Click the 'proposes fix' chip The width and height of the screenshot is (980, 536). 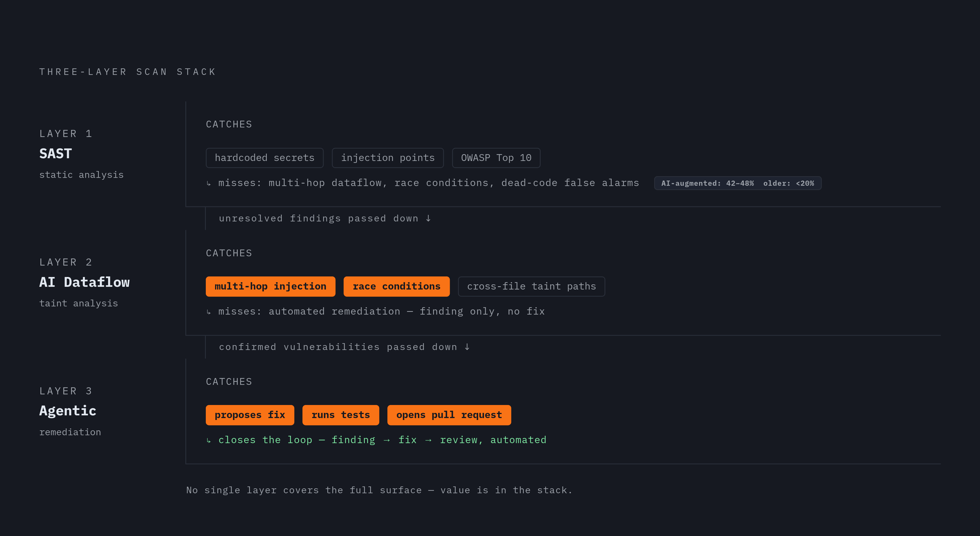tap(250, 415)
